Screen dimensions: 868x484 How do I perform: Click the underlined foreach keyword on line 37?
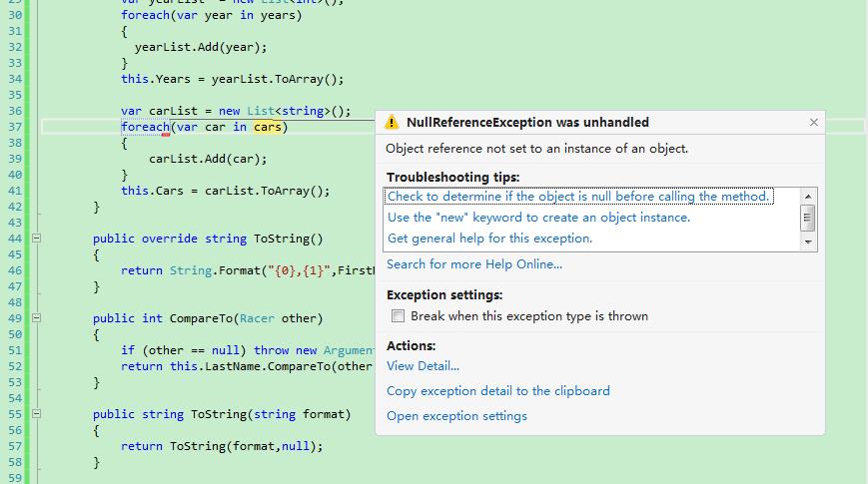point(145,127)
